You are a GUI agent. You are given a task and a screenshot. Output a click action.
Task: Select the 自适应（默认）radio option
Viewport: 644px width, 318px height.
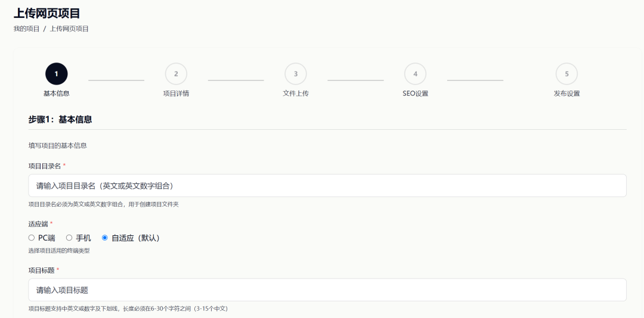(x=105, y=238)
